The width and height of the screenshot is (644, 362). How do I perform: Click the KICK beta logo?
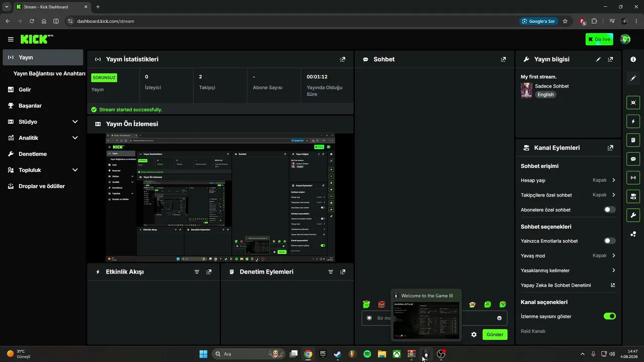point(37,39)
